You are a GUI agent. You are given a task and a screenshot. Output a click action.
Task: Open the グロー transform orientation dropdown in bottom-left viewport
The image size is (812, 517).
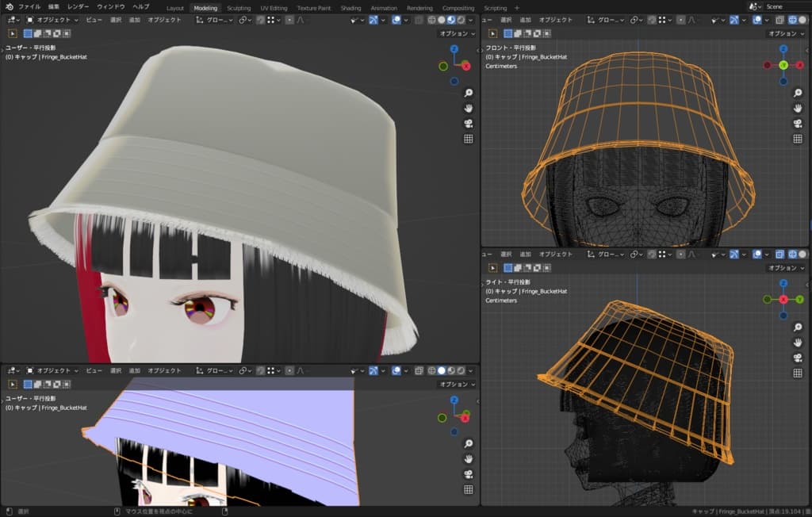point(216,370)
